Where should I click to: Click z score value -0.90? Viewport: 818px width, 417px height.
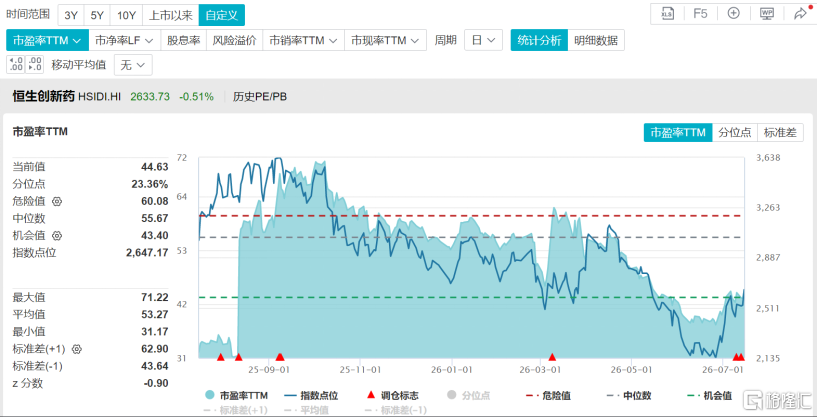pyautogui.click(x=156, y=384)
